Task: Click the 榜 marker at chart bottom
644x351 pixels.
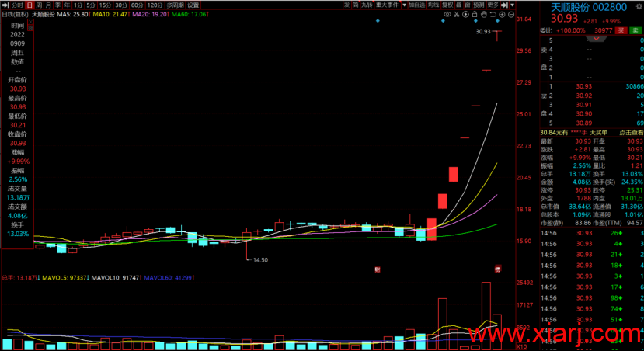Action: [x=497, y=269]
